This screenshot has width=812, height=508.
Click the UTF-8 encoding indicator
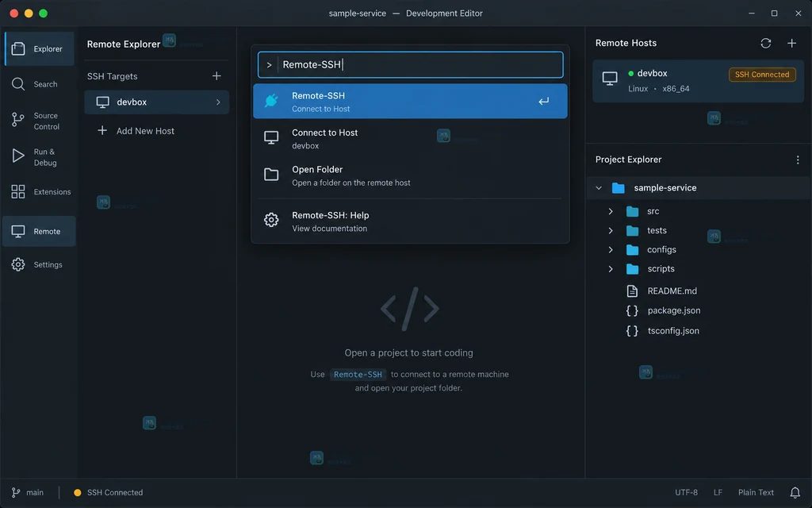tap(686, 492)
